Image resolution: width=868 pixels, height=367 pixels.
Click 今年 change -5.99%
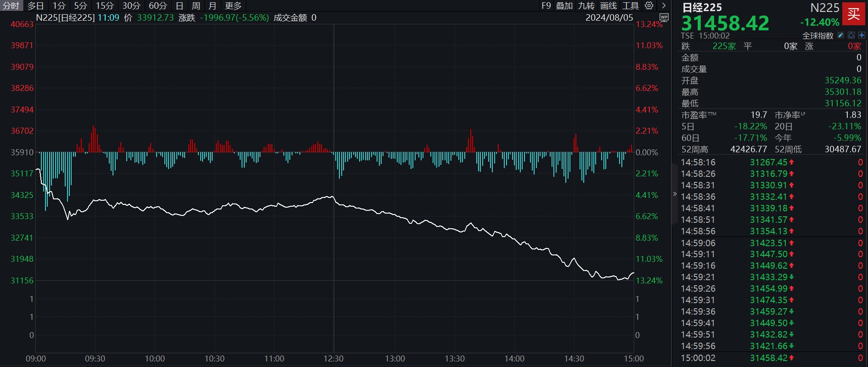[x=847, y=138]
